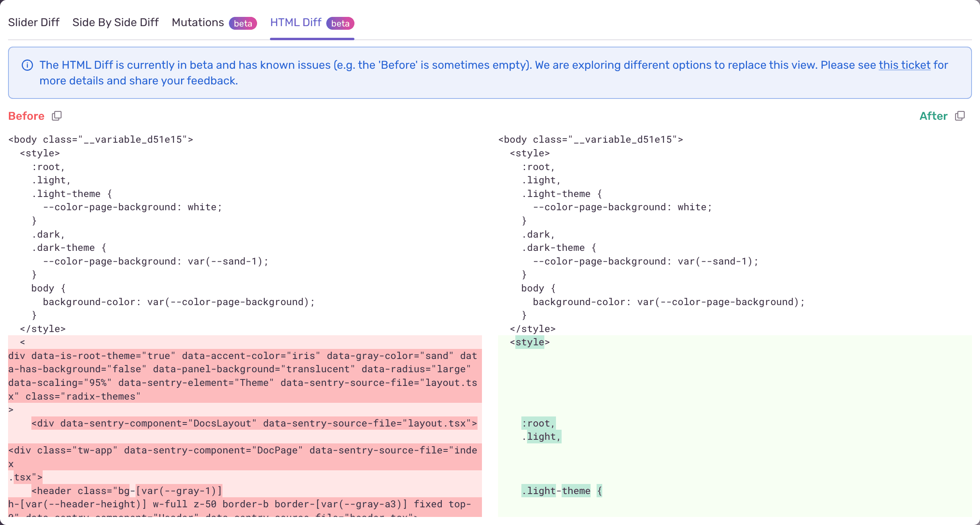Open the Side By Side Diff tab

tap(115, 23)
